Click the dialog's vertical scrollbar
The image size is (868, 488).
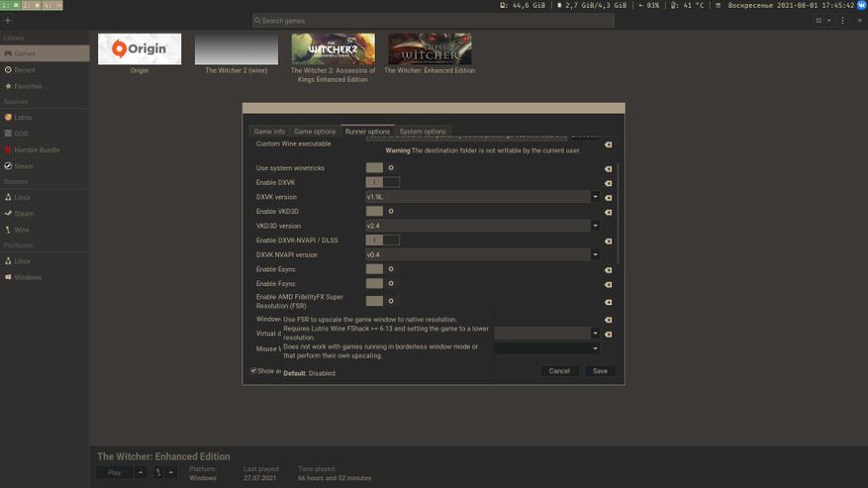pyautogui.click(x=618, y=213)
